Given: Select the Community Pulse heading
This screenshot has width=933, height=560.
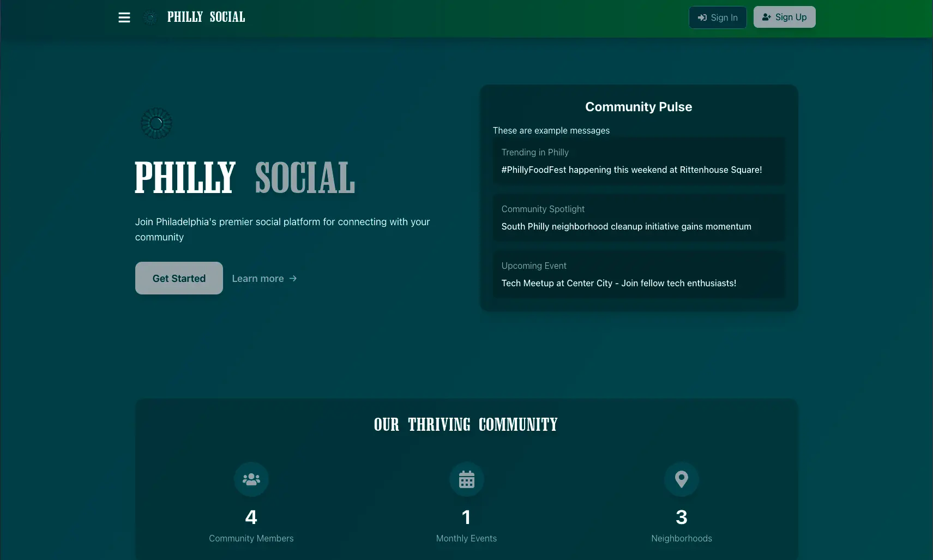Looking at the screenshot, I should point(638,106).
